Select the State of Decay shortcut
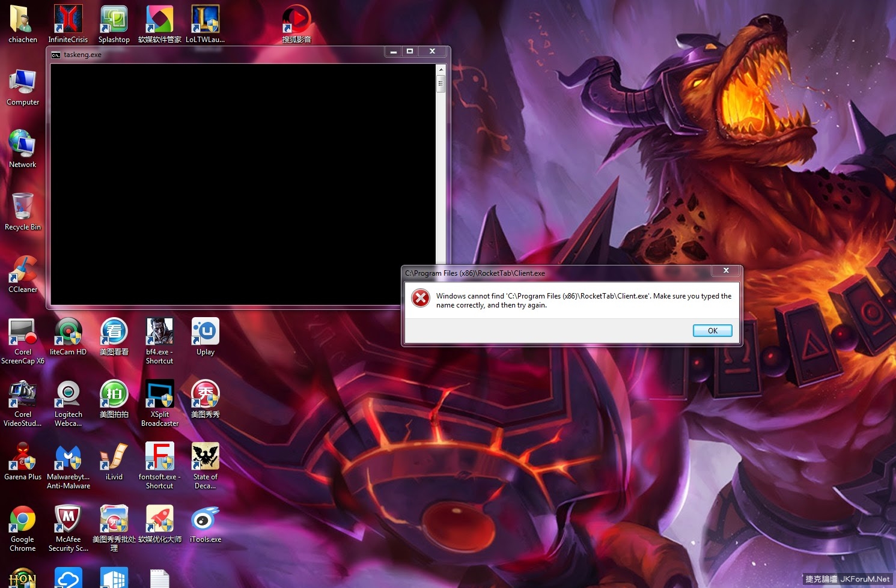Image resolution: width=896 pixels, height=588 pixels. click(206, 457)
